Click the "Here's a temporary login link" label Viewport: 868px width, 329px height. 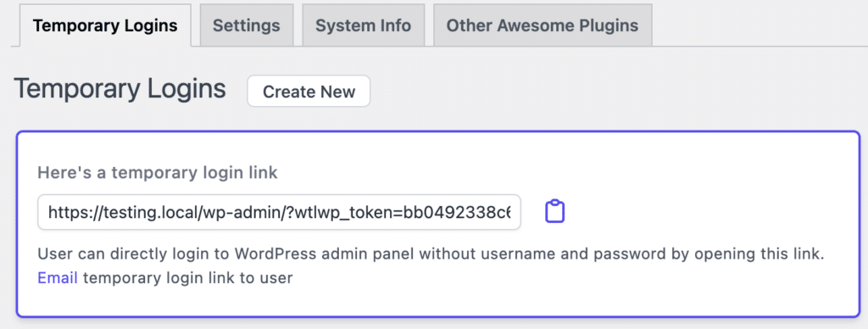pos(158,173)
